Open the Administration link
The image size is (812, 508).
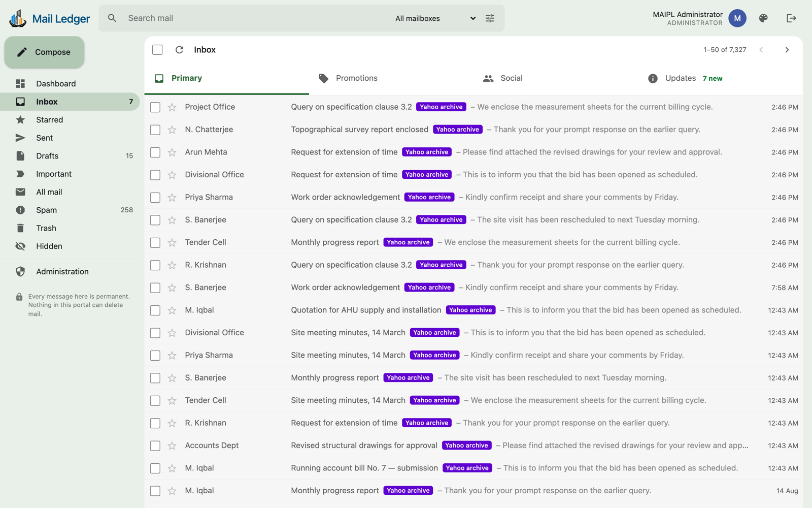(x=70, y=272)
